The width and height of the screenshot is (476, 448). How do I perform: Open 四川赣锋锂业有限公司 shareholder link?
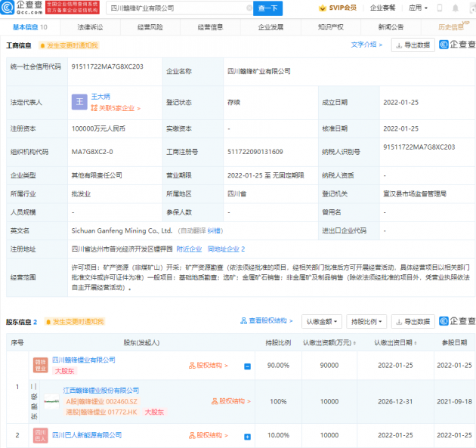click(84, 360)
